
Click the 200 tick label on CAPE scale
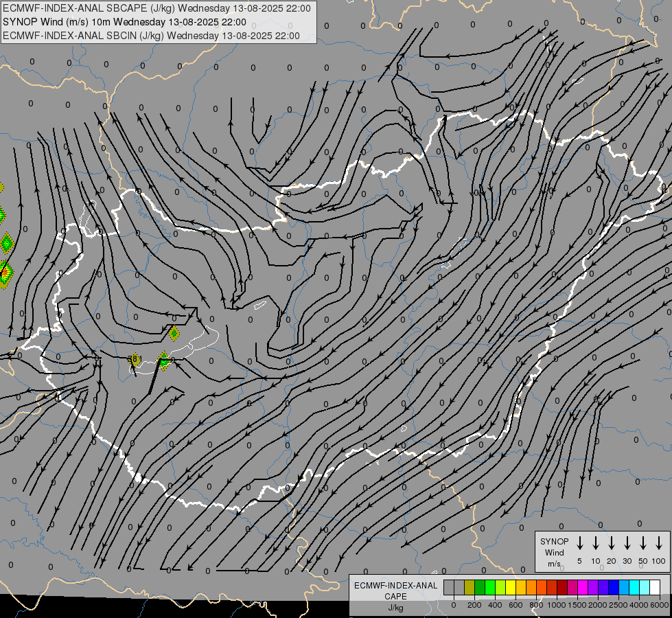pyautogui.click(x=474, y=605)
